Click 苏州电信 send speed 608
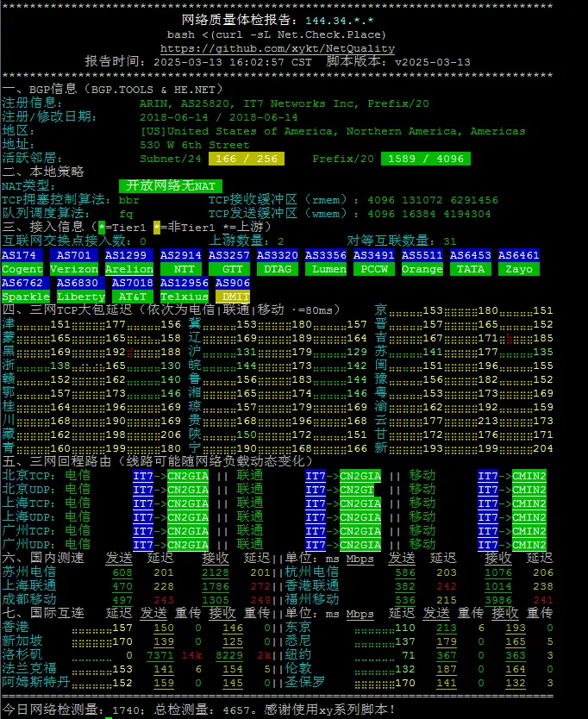 pos(122,572)
